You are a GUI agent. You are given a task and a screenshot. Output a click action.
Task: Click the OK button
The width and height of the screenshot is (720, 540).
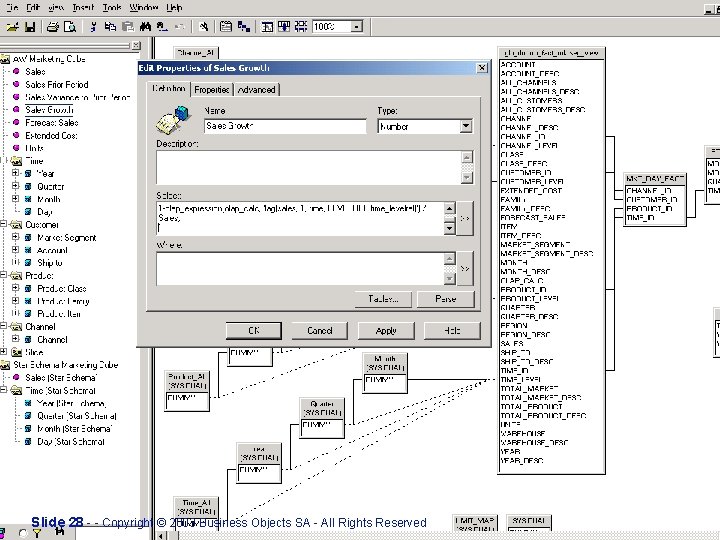[x=253, y=331]
